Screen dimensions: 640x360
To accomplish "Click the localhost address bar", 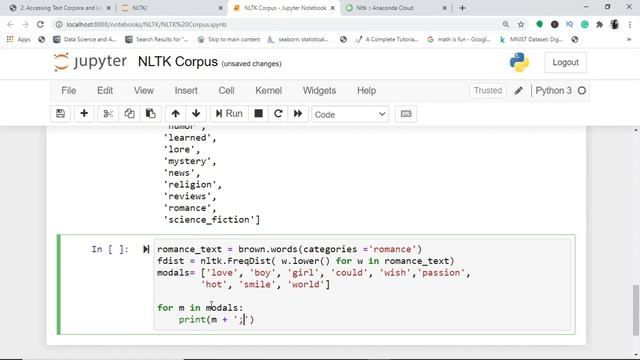I will pyautogui.click(x=278, y=24).
